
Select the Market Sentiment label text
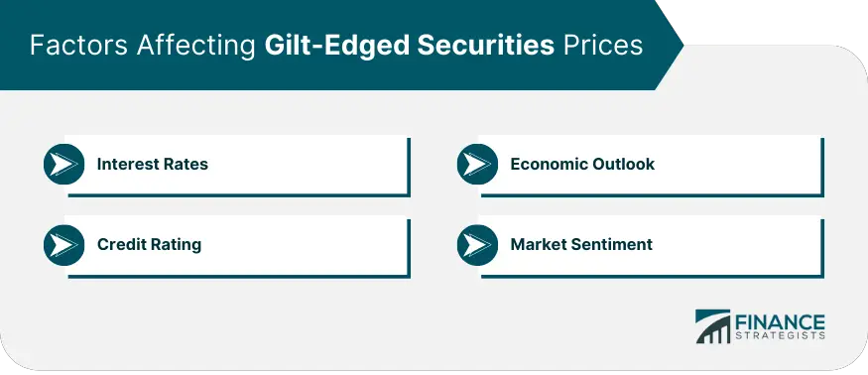tap(581, 244)
